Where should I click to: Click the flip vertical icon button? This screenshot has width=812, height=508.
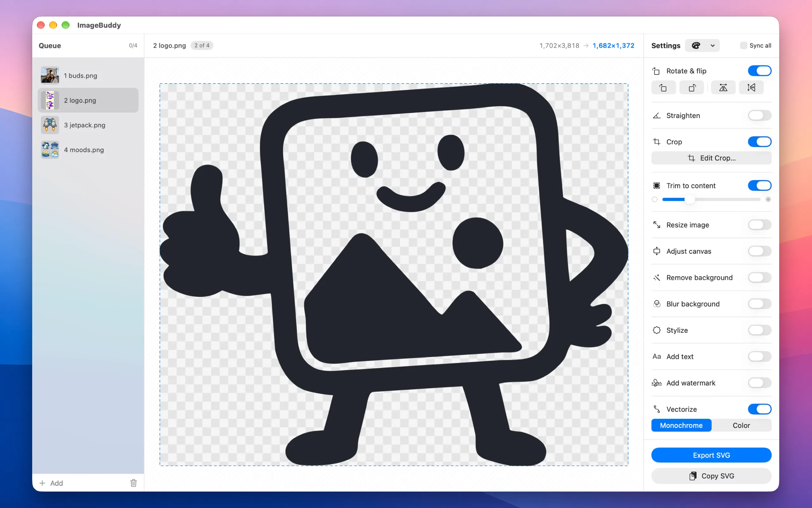tap(751, 88)
